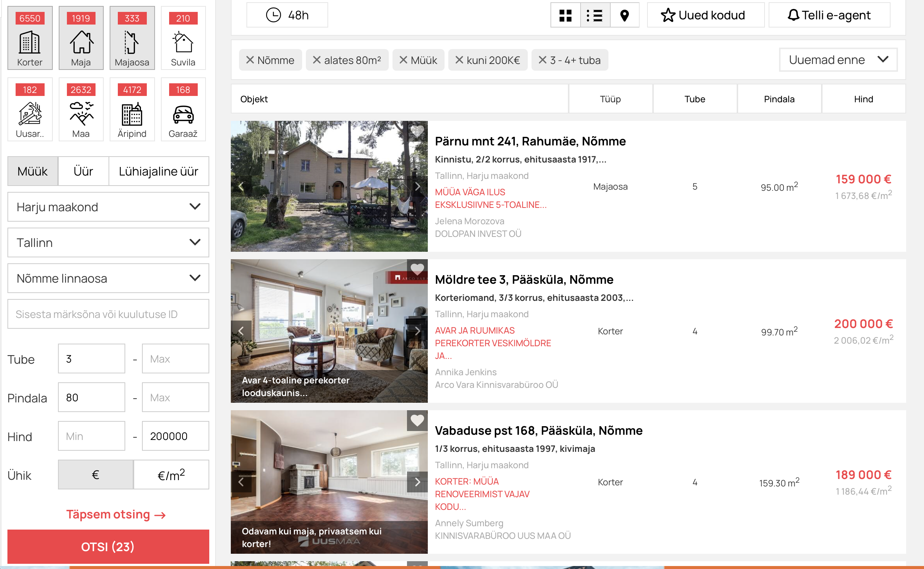The image size is (924, 569).
Task: Select the Maa land category icon
Action: (81, 109)
